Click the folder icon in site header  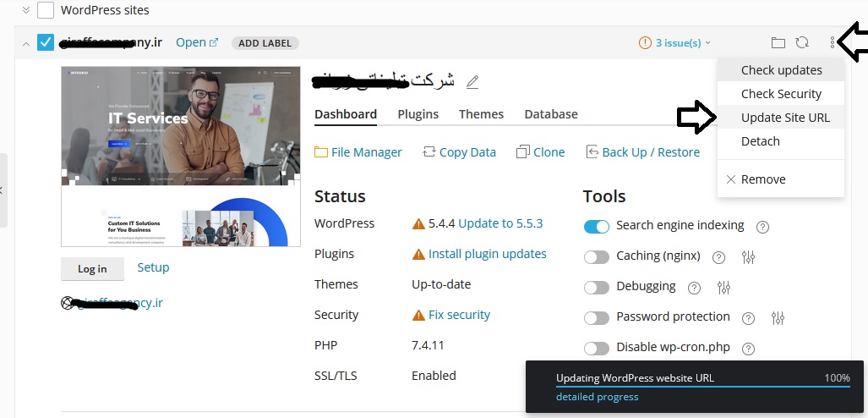click(x=778, y=42)
